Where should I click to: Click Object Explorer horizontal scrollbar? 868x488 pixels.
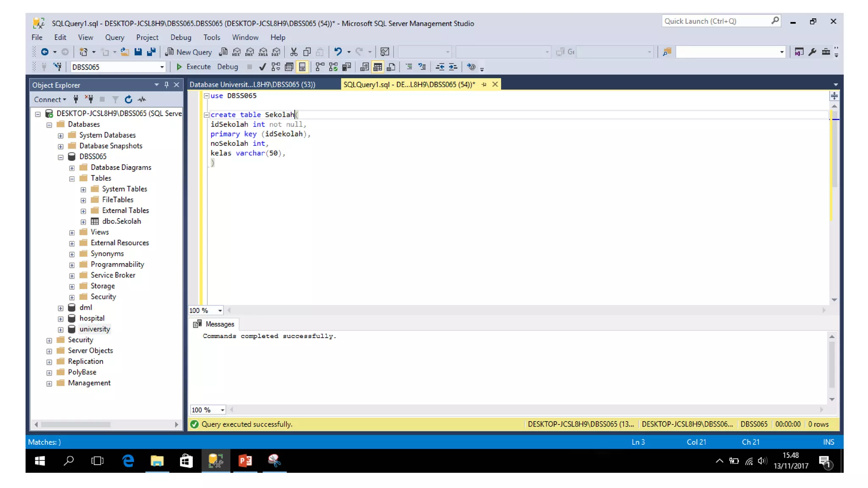pyautogui.click(x=76, y=424)
